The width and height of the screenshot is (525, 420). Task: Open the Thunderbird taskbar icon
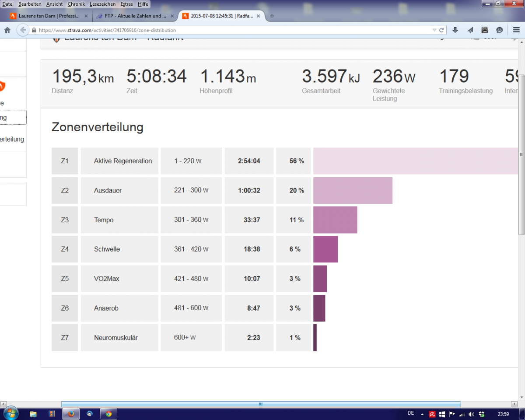coord(90,413)
